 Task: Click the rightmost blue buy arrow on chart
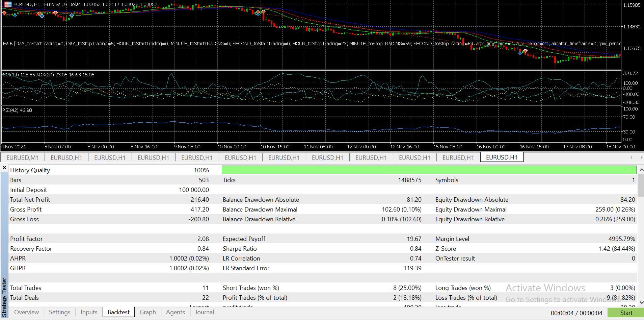pyautogui.click(x=520, y=53)
